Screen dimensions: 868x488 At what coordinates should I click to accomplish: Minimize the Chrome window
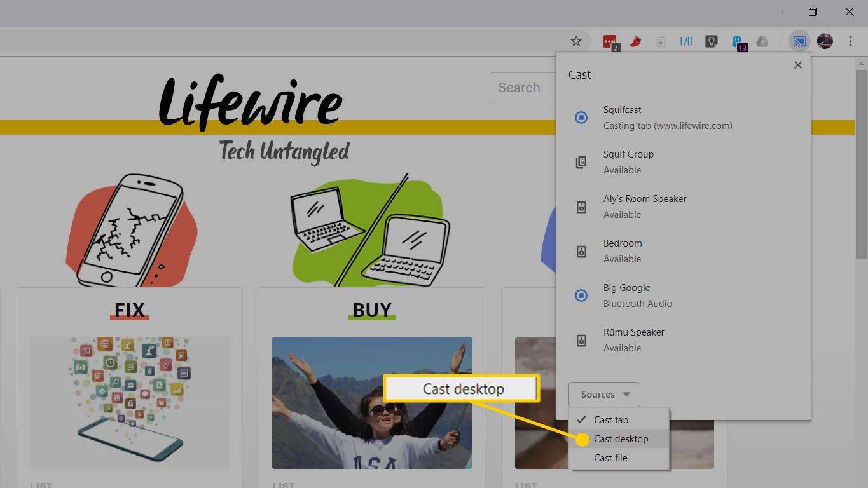pyautogui.click(x=778, y=11)
